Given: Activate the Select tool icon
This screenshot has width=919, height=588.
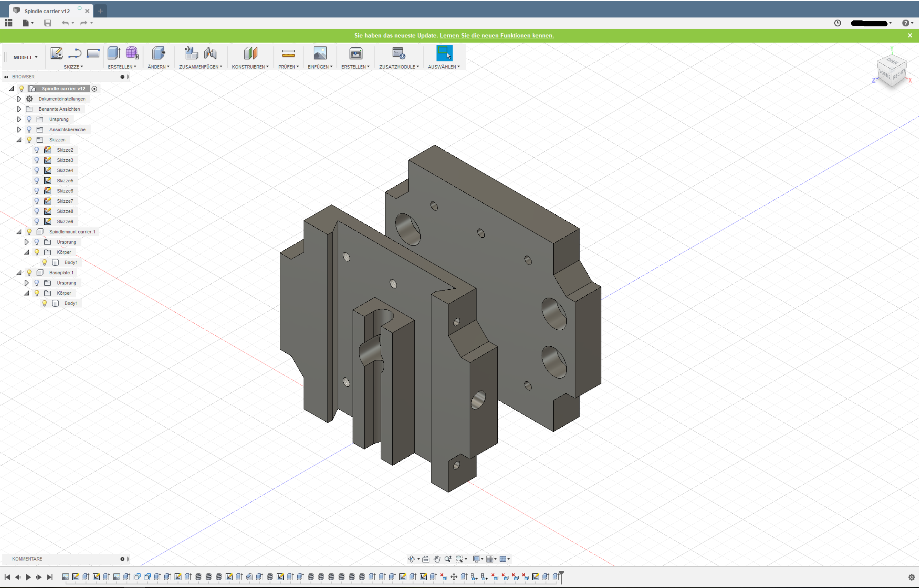Looking at the screenshot, I should click(444, 53).
